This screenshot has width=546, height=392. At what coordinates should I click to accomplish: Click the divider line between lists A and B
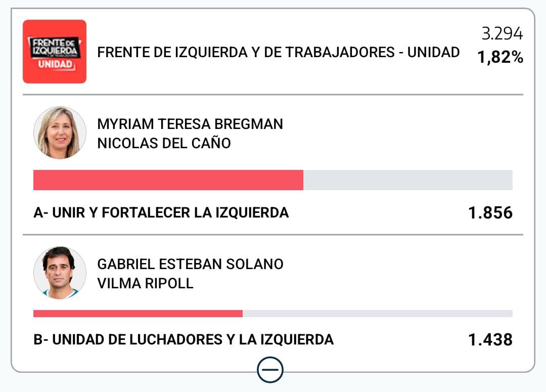pos(273,235)
